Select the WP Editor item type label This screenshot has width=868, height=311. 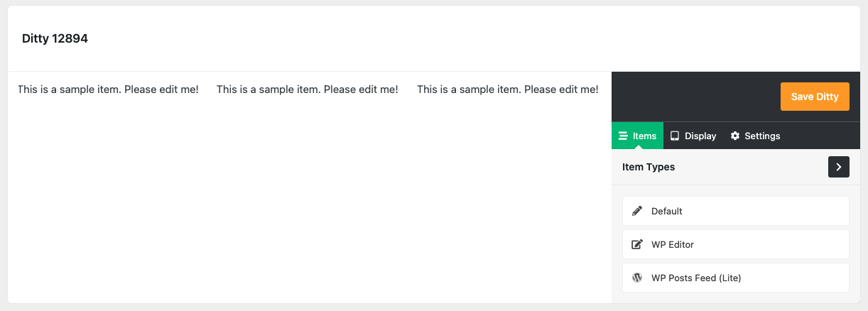coord(672,244)
